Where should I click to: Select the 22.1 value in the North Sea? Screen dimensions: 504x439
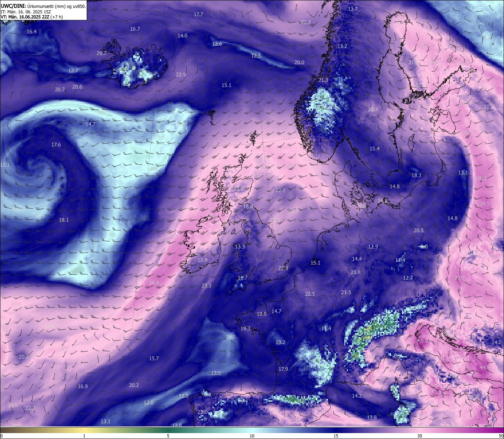pos(280,190)
